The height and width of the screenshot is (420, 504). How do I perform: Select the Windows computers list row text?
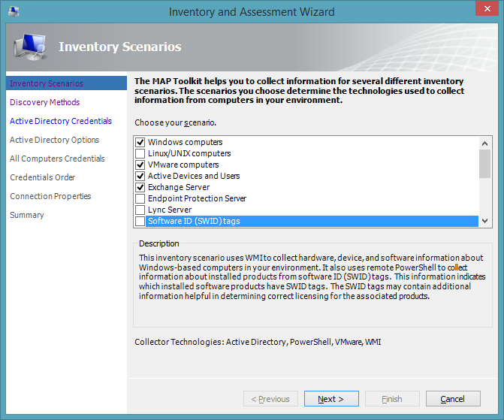[x=185, y=142]
